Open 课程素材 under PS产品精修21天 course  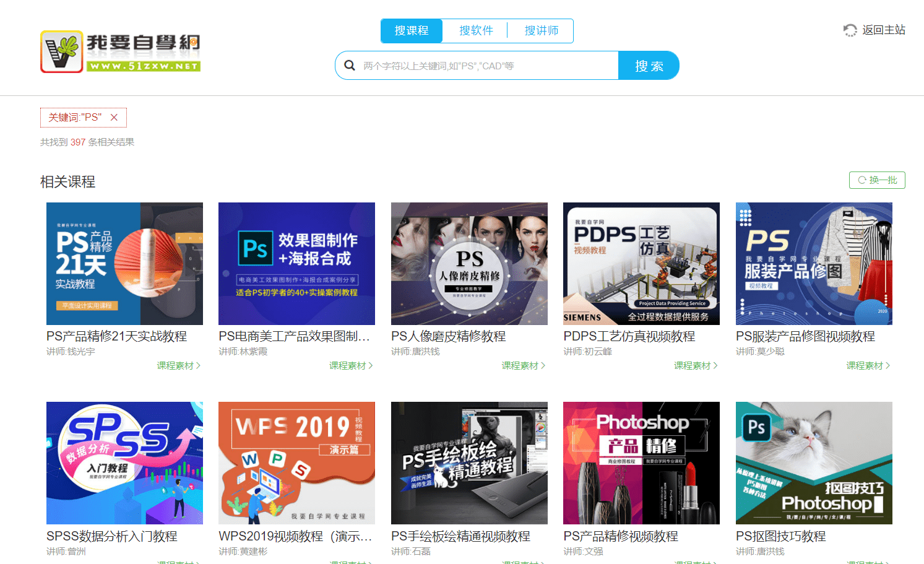click(179, 366)
